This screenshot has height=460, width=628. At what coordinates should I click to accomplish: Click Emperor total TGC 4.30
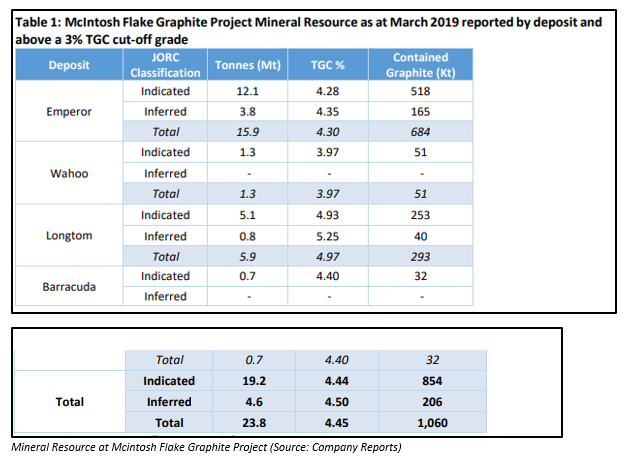[x=328, y=132]
